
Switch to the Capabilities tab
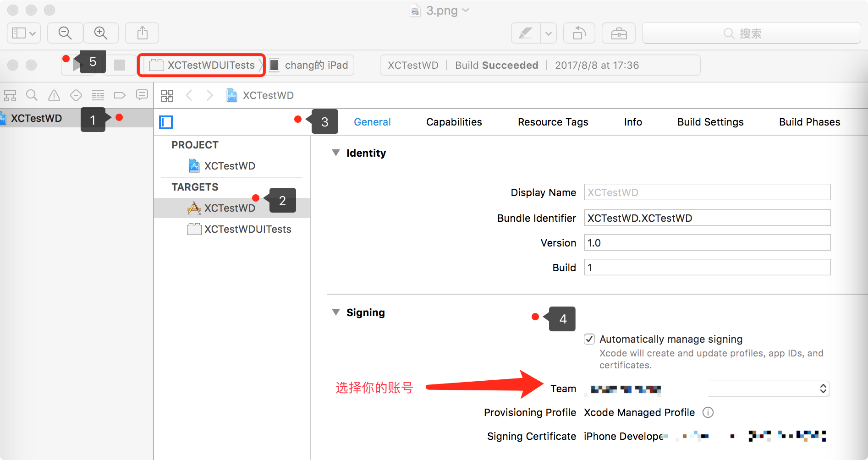[x=454, y=122]
